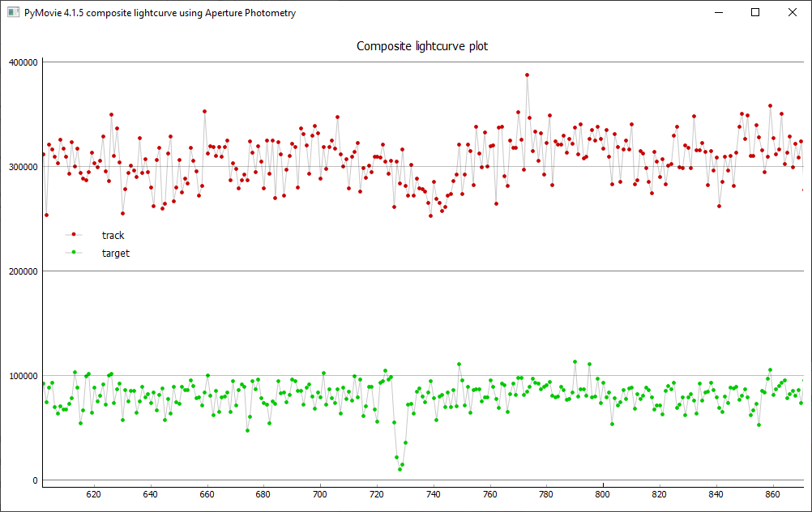The width and height of the screenshot is (812, 512).
Task: Click the 720 x-axis tick label
Action: pyautogui.click(x=376, y=493)
